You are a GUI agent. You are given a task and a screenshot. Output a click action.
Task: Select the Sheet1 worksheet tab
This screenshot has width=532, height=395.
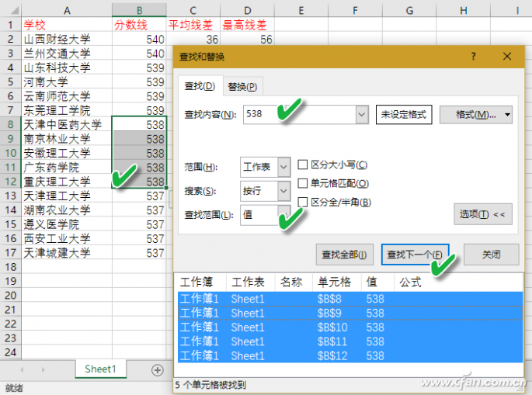(x=100, y=369)
